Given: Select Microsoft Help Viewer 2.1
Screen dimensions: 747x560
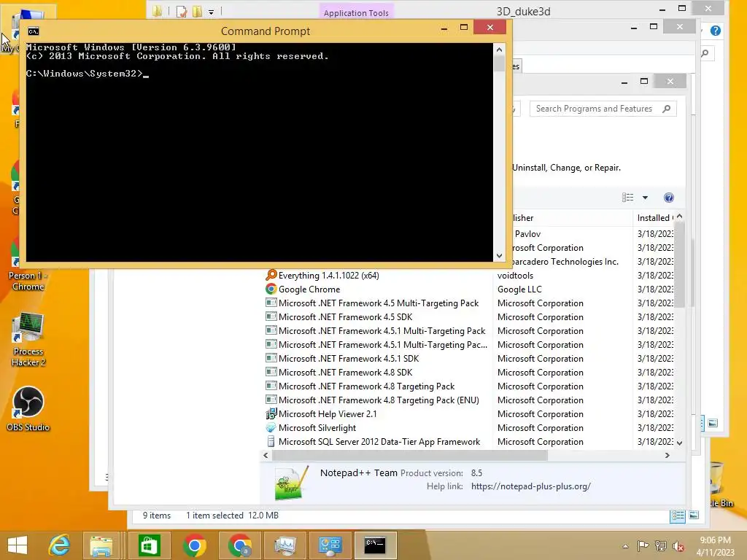Looking at the screenshot, I should [328, 414].
